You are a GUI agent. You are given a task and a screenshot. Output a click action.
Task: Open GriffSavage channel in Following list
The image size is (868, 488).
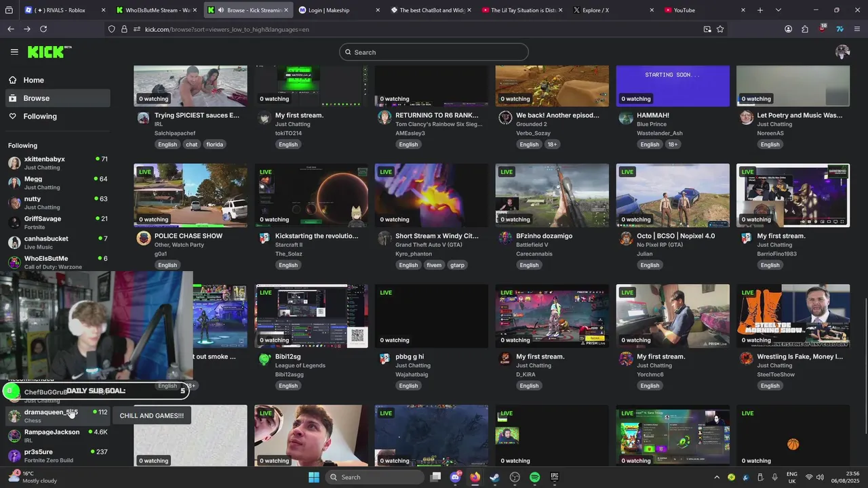(x=58, y=222)
